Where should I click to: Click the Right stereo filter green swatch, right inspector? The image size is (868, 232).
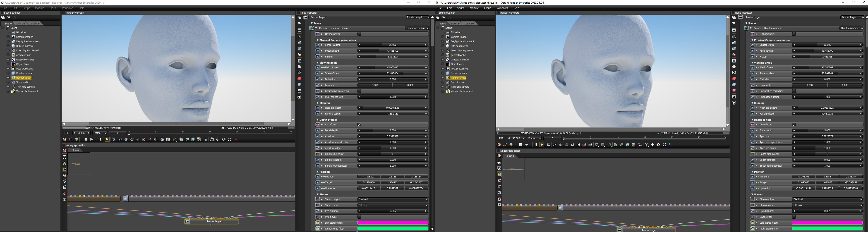(x=827, y=229)
